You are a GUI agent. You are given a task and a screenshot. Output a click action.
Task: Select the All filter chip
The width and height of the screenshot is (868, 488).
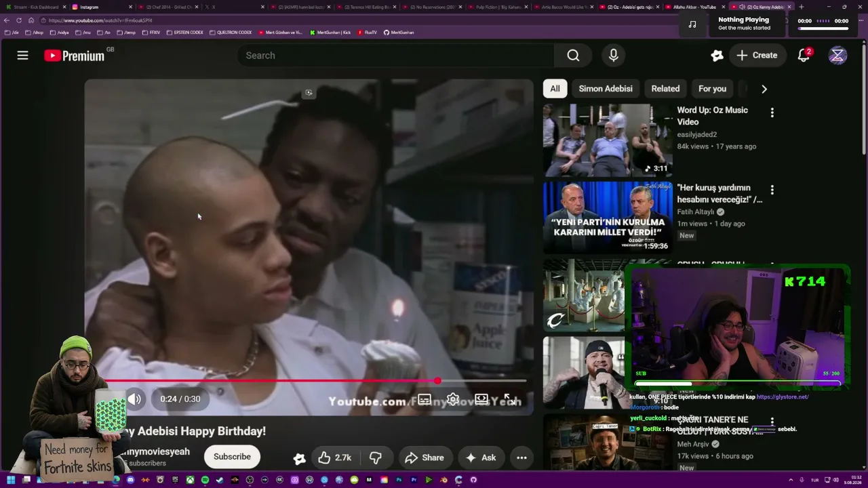(x=555, y=89)
